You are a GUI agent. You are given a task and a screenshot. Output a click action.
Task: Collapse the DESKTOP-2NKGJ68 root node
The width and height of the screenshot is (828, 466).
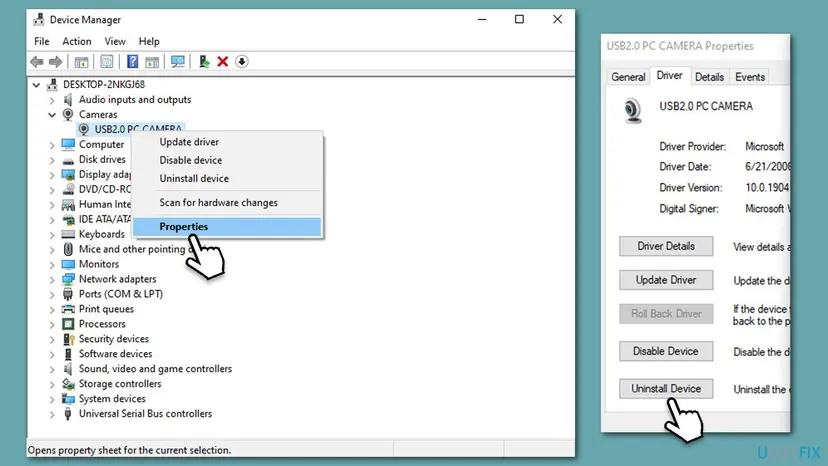click(x=36, y=85)
